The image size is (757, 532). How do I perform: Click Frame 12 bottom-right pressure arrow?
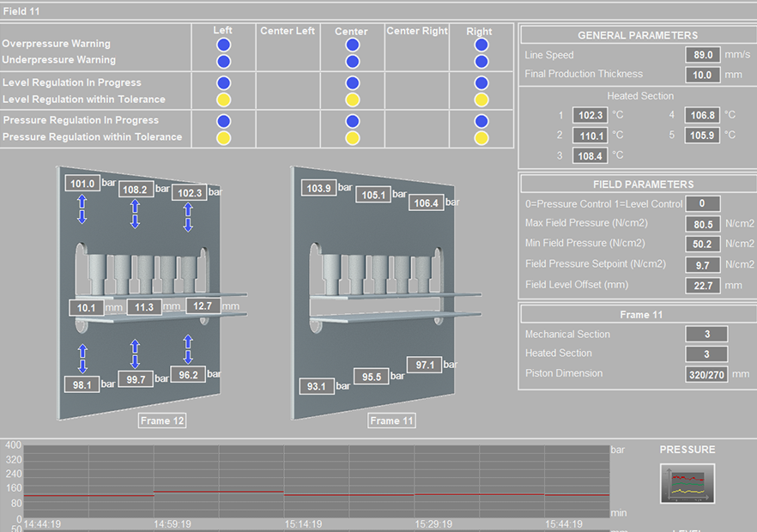[188, 350]
